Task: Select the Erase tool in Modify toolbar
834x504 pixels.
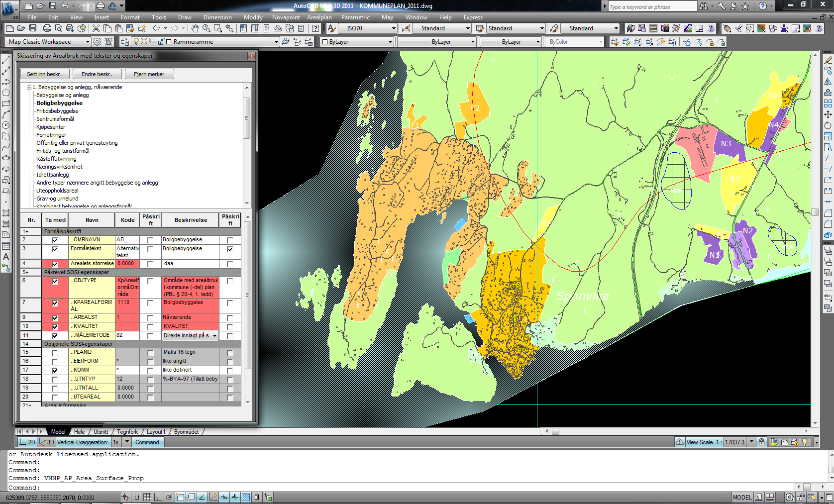Action: tap(828, 59)
